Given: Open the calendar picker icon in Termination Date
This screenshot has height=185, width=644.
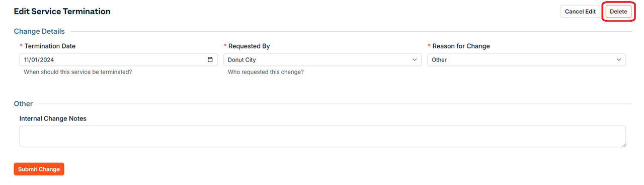Looking at the screenshot, I should click(x=210, y=59).
